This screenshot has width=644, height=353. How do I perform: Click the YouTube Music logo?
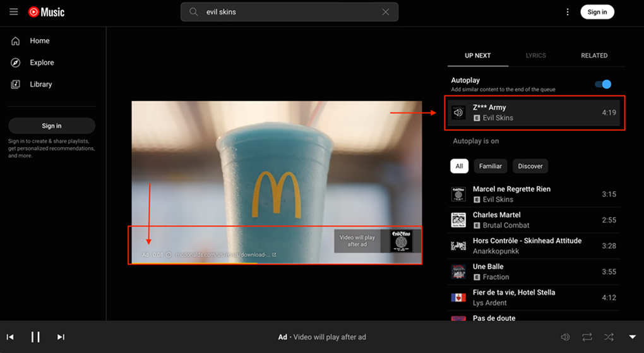coord(46,12)
